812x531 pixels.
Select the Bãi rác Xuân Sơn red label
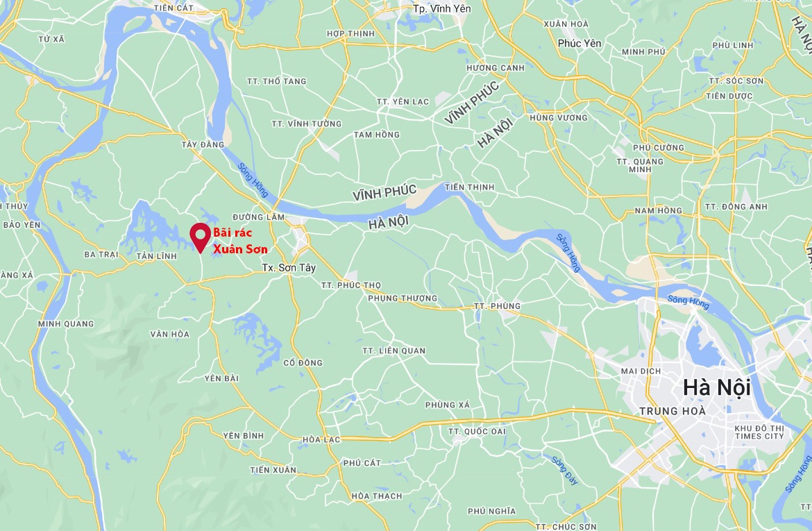(240, 241)
